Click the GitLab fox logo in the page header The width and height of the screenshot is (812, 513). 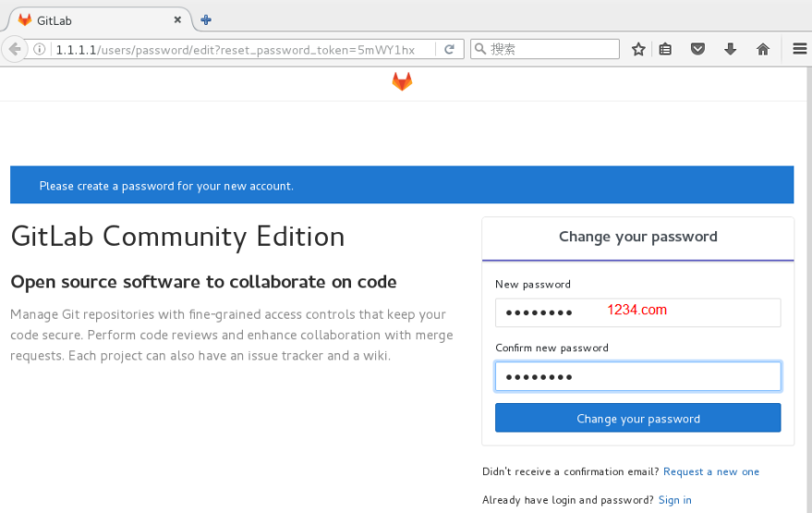pos(402,81)
